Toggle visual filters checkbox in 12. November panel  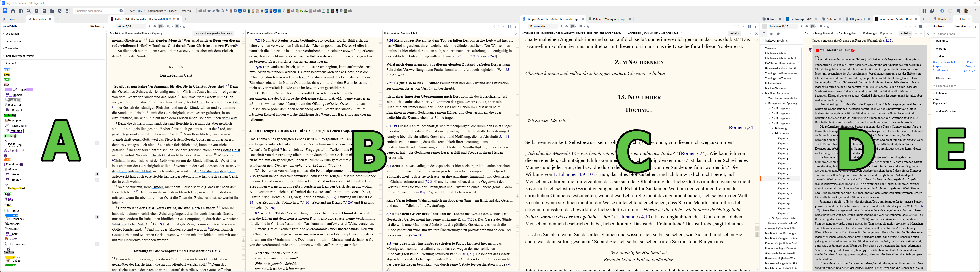[573, 26]
